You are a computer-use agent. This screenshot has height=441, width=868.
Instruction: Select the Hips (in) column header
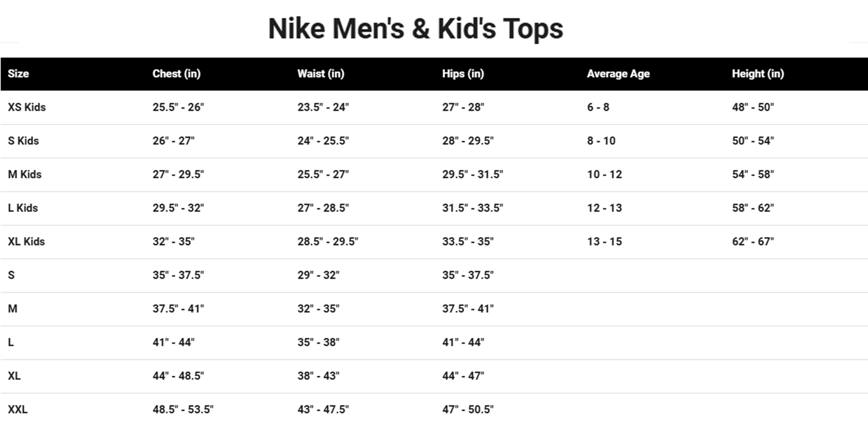463,74
